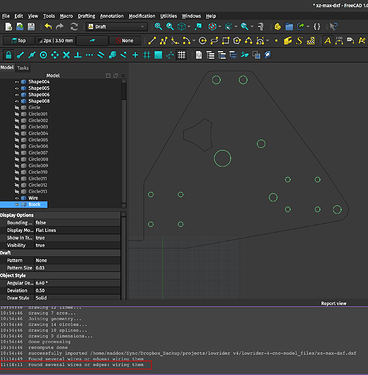Toggle Snap perpendicular
The image size is (368, 375).
pos(78,55)
